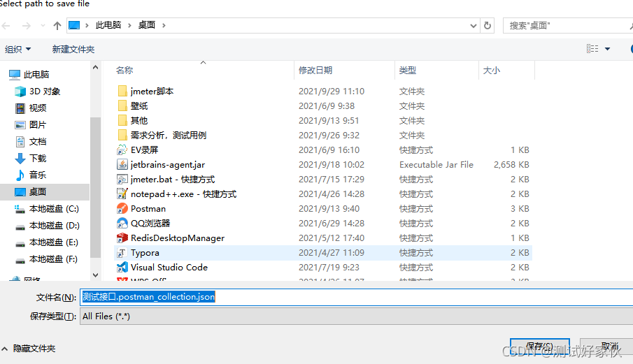633x364 pixels.
Task: Click the Forward navigation arrow
Action: click(x=27, y=26)
